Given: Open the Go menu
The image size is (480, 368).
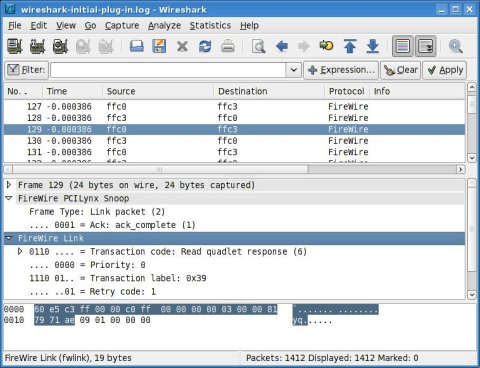Looking at the screenshot, I should coord(90,25).
